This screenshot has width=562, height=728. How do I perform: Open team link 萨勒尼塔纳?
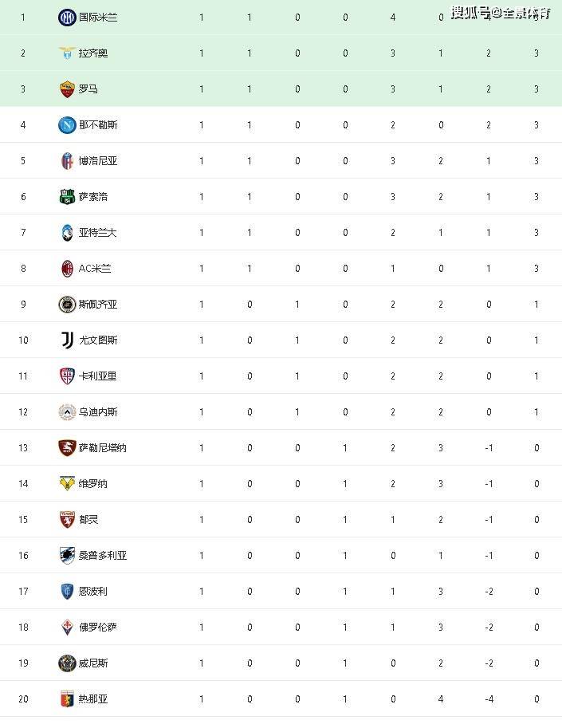(103, 447)
